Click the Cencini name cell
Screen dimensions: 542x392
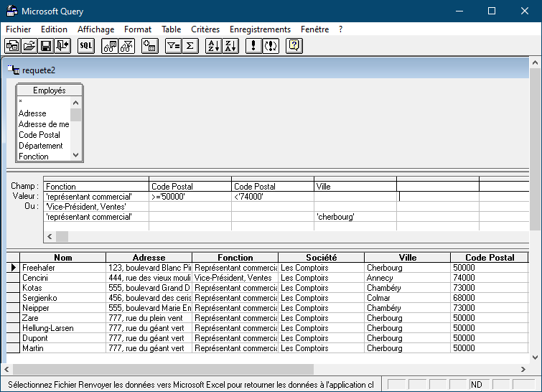click(x=63, y=278)
